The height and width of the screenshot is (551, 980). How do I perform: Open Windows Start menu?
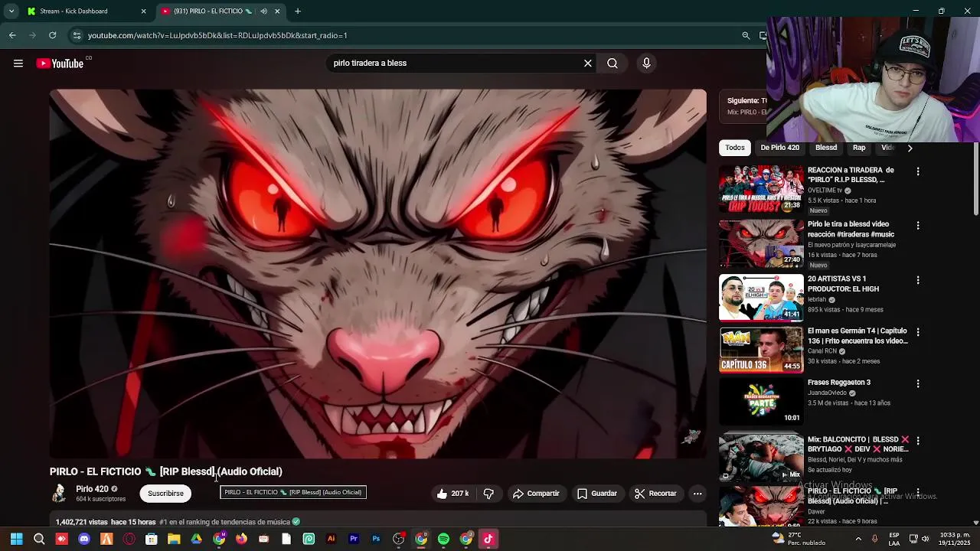(x=16, y=539)
